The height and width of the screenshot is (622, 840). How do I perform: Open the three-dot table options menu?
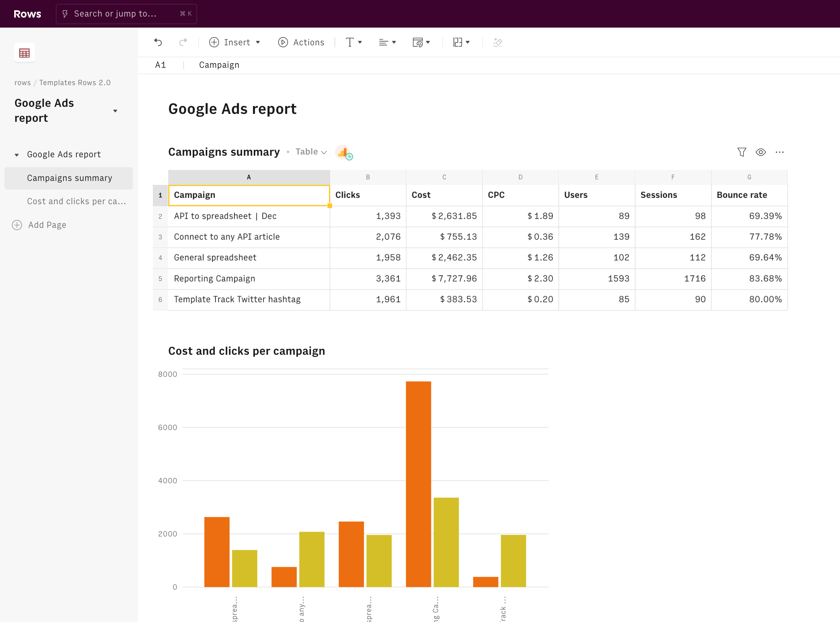pyautogui.click(x=779, y=152)
